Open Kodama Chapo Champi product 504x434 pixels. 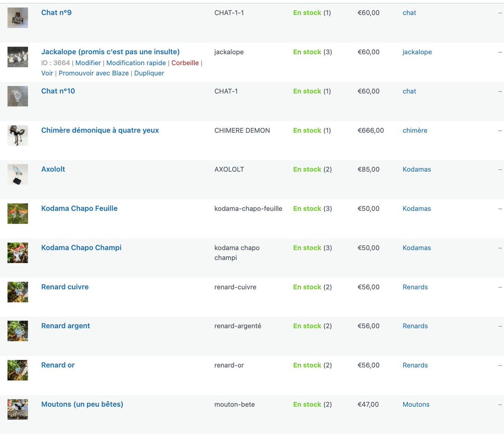click(81, 247)
